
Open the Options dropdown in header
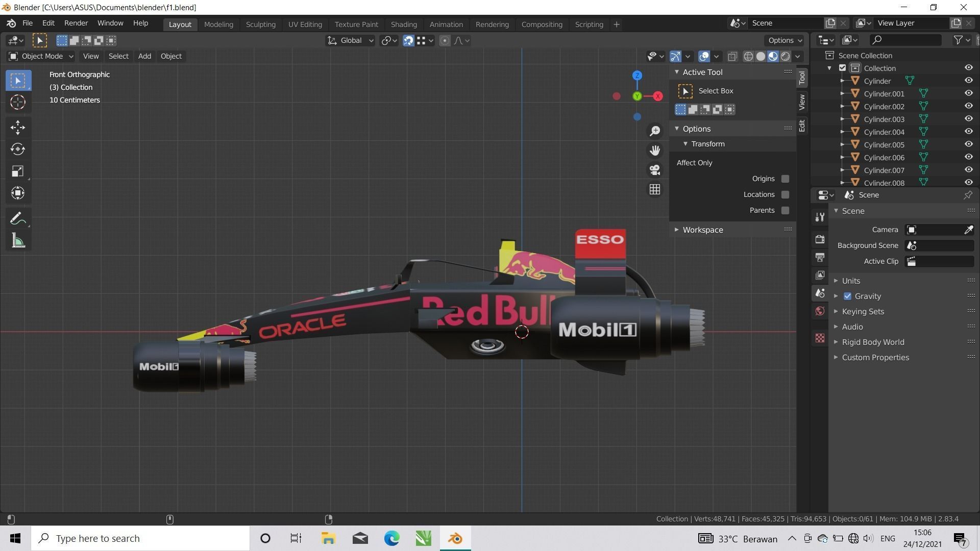(785, 40)
